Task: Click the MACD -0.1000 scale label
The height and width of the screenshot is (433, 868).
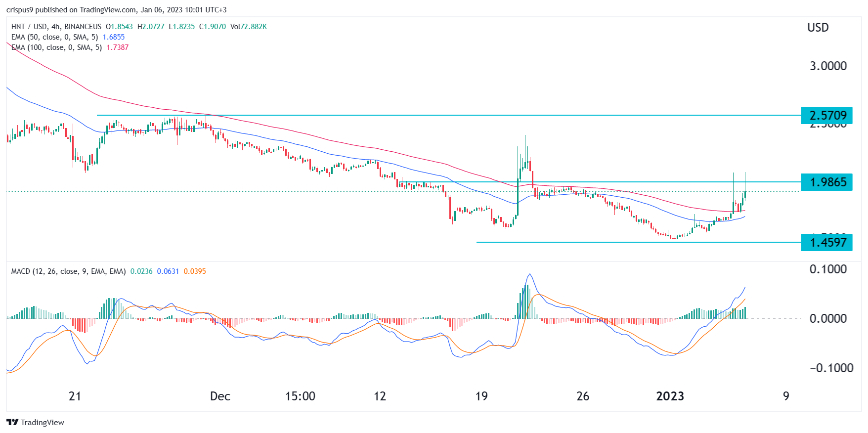Action: click(828, 368)
